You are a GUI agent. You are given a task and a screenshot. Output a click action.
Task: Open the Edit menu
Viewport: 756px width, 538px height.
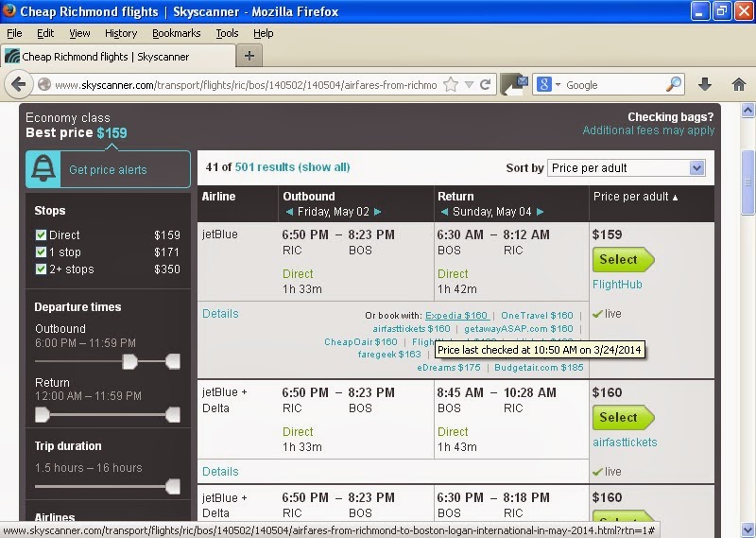(x=45, y=33)
